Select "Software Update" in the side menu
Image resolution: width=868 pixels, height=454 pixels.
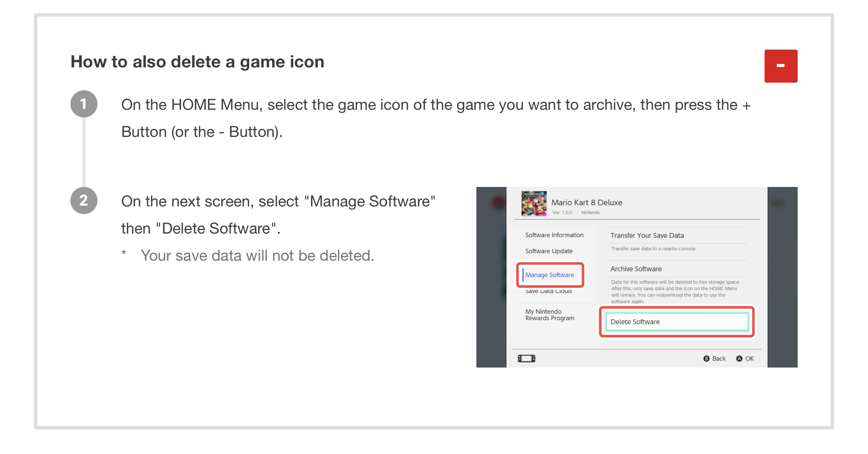pyautogui.click(x=549, y=251)
